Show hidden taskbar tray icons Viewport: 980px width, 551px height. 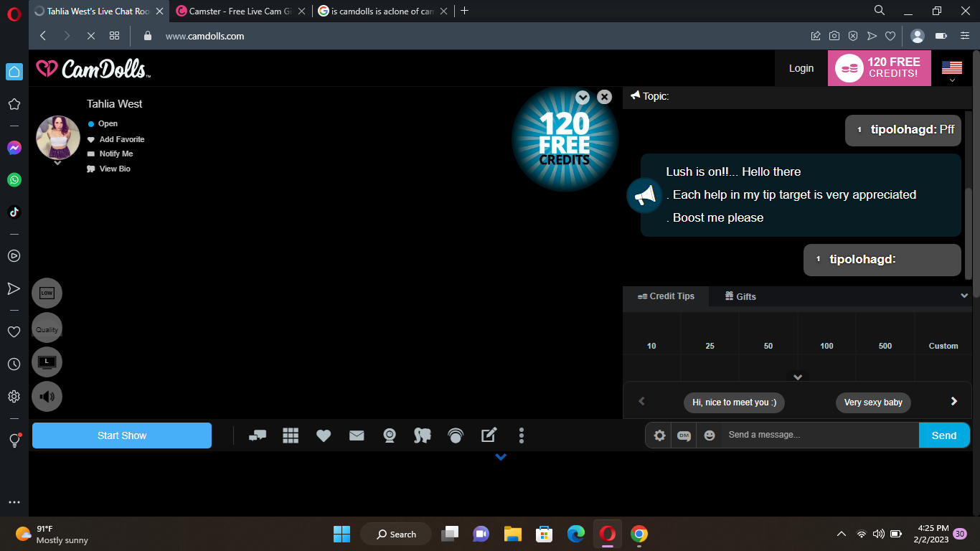842,534
